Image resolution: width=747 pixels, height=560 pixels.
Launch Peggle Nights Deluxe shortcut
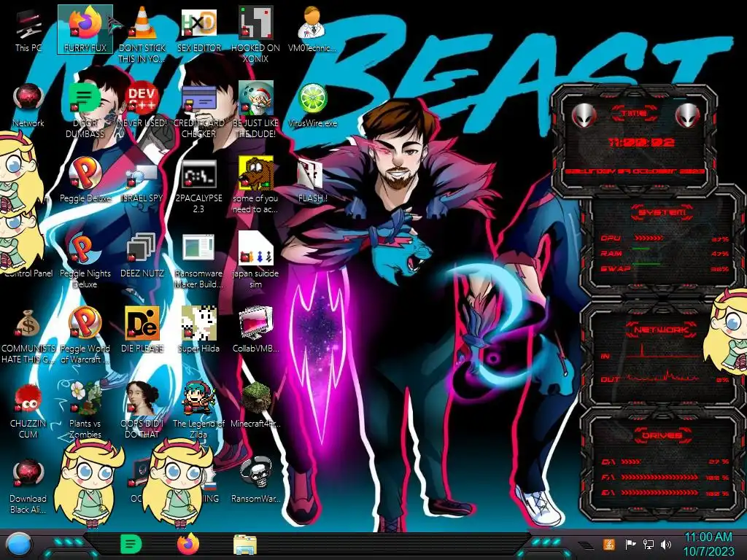tap(85, 261)
